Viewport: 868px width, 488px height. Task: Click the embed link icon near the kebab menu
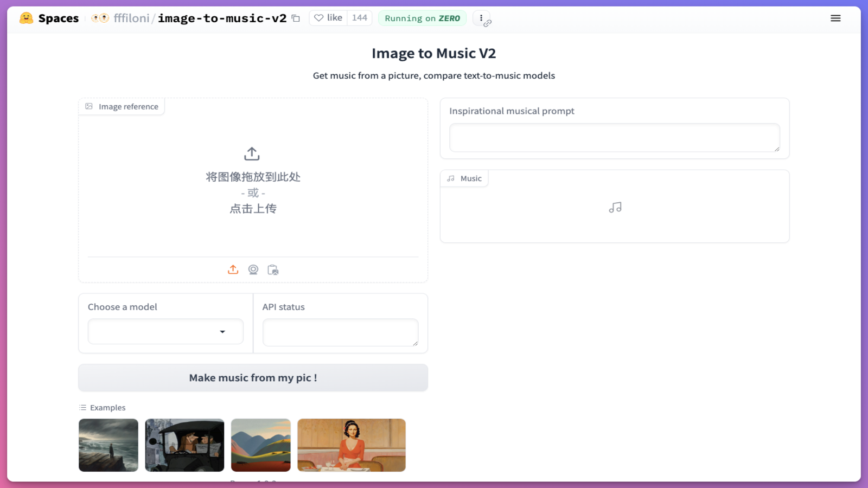(x=489, y=22)
